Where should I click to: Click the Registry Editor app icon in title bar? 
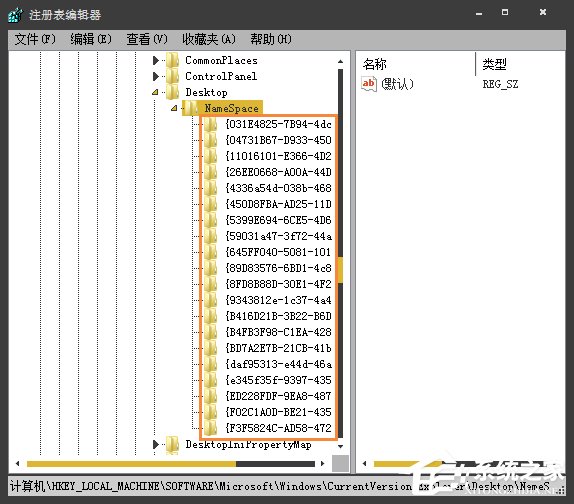pos(15,15)
